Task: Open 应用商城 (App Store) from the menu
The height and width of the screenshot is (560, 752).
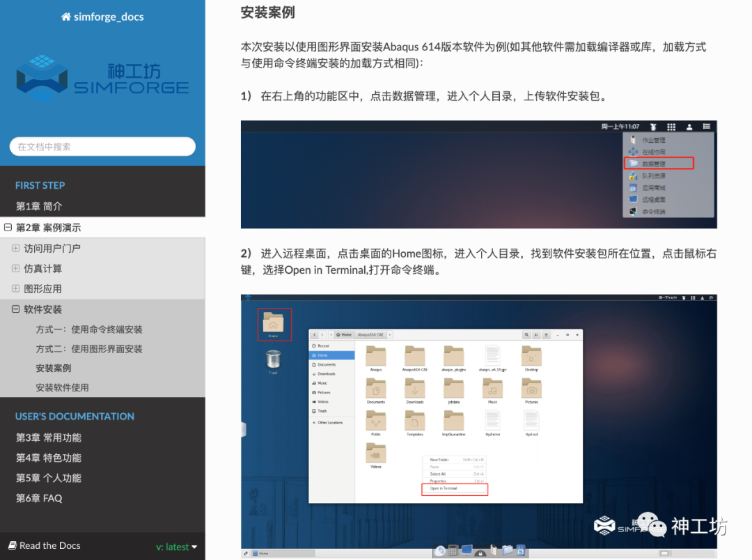Action: click(x=655, y=187)
